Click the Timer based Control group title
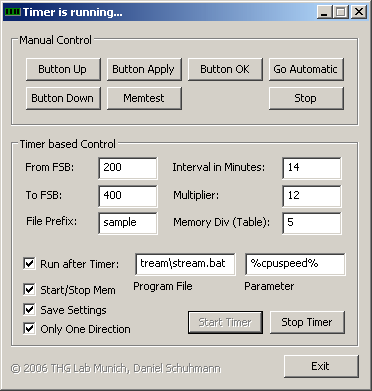This screenshot has height=391, width=372. point(68,144)
